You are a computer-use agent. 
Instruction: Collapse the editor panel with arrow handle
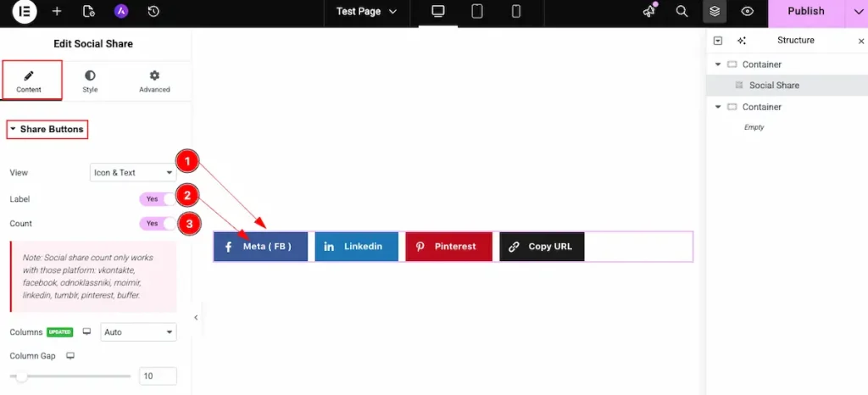[196, 318]
